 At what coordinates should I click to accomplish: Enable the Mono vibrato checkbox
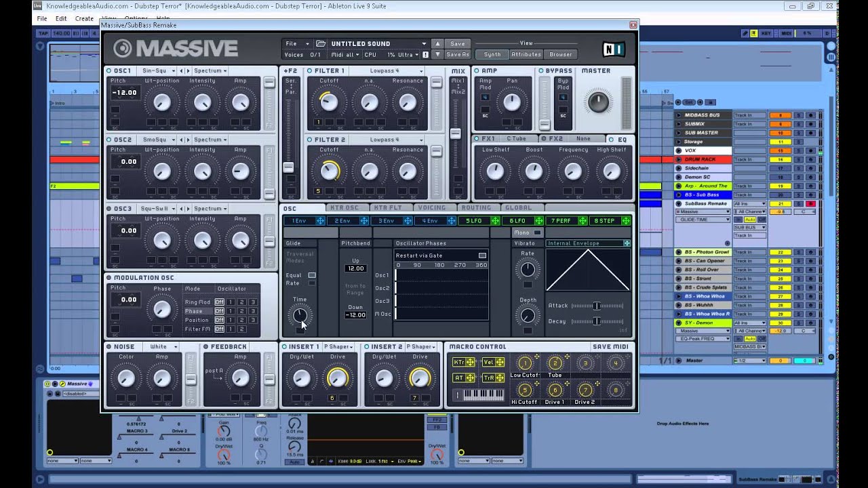pyautogui.click(x=537, y=232)
